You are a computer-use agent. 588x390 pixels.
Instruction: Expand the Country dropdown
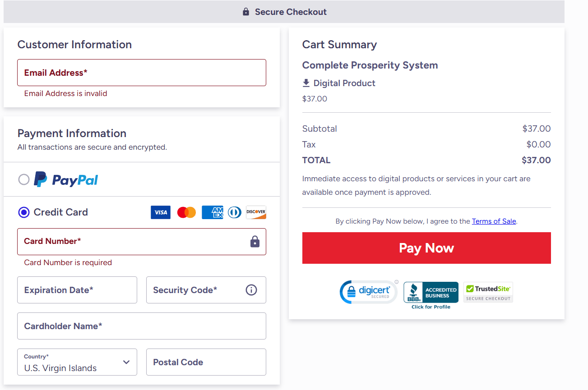(x=77, y=362)
